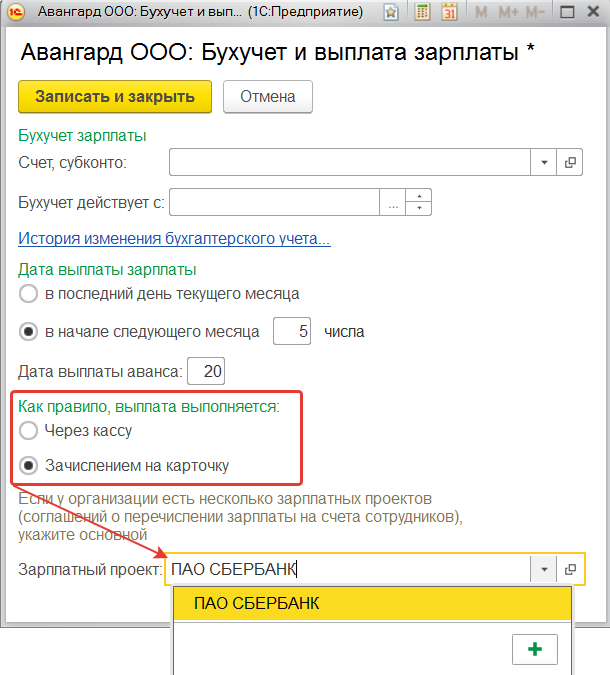
Task: Click the Дата выплаты аванса field showing 20
Action: [206, 371]
